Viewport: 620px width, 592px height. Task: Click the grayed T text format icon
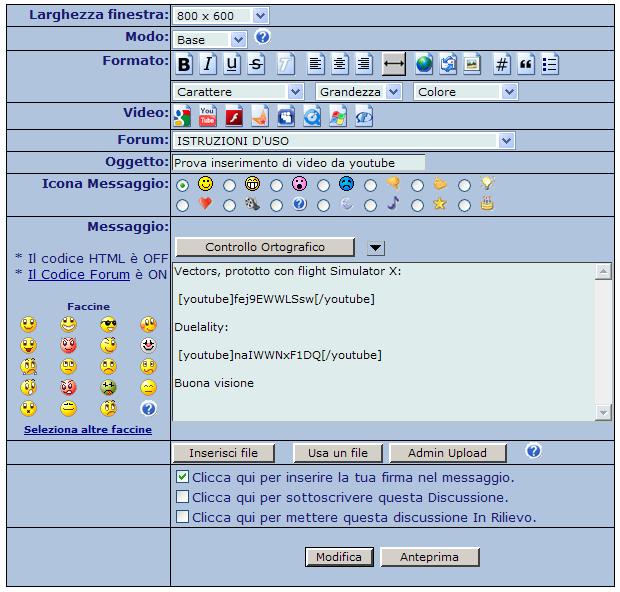(x=285, y=64)
